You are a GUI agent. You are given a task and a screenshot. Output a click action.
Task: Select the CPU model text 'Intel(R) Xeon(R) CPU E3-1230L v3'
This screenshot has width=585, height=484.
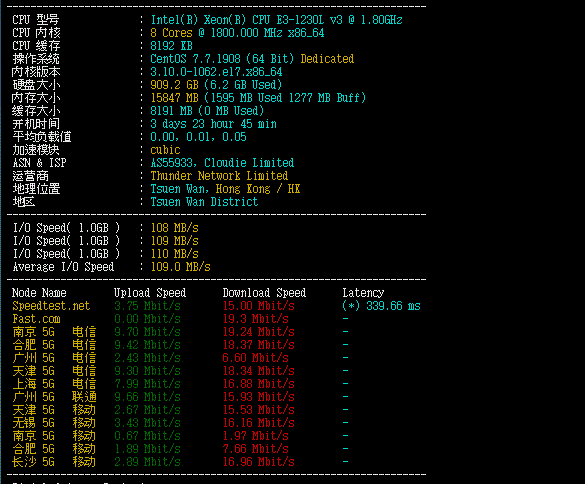pos(246,20)
